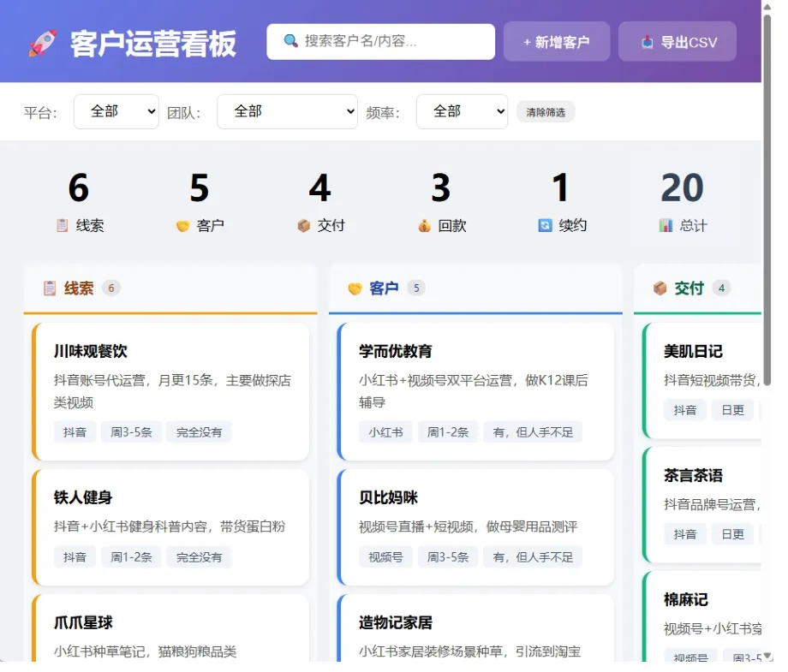Open the 棉麻记 card
788x672 pixels.
(x=702, y=616)
